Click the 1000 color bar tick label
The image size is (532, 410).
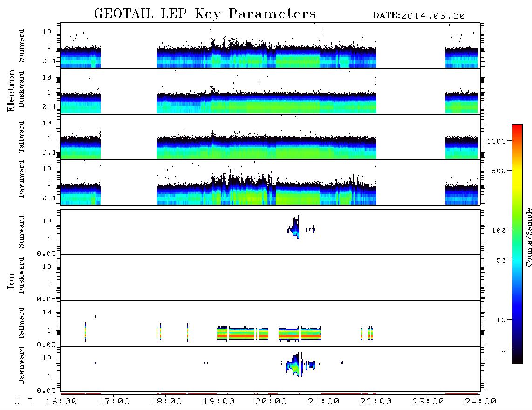pos(497,141)
